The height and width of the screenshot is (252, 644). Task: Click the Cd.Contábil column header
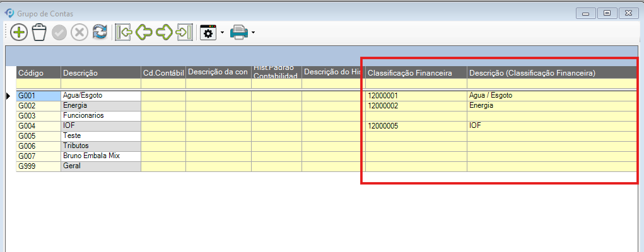[x=163, y=73]
